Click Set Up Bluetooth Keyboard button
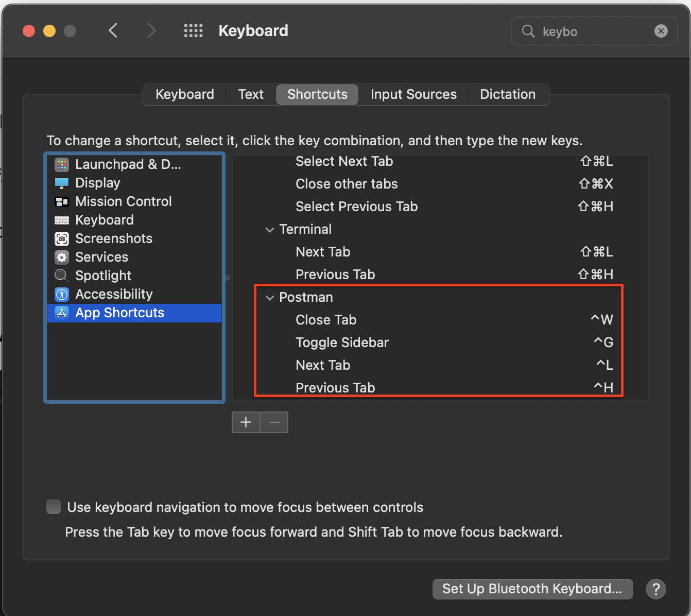 click(x=532, y=589)
